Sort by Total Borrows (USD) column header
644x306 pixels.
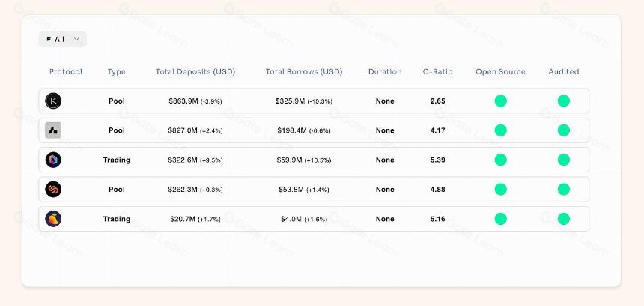(304, 71)
